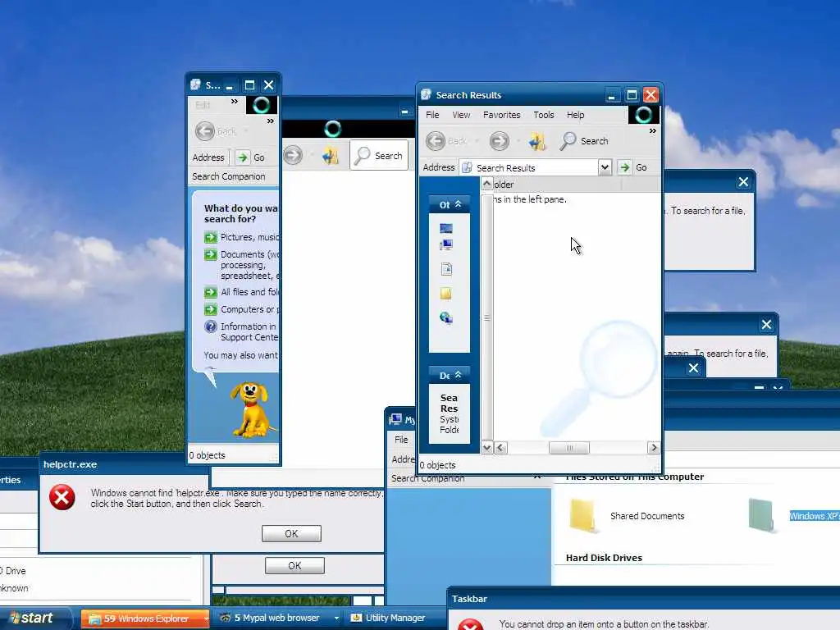
Task: Click Forward arrow in middle background window
Action: click(293, 156)
